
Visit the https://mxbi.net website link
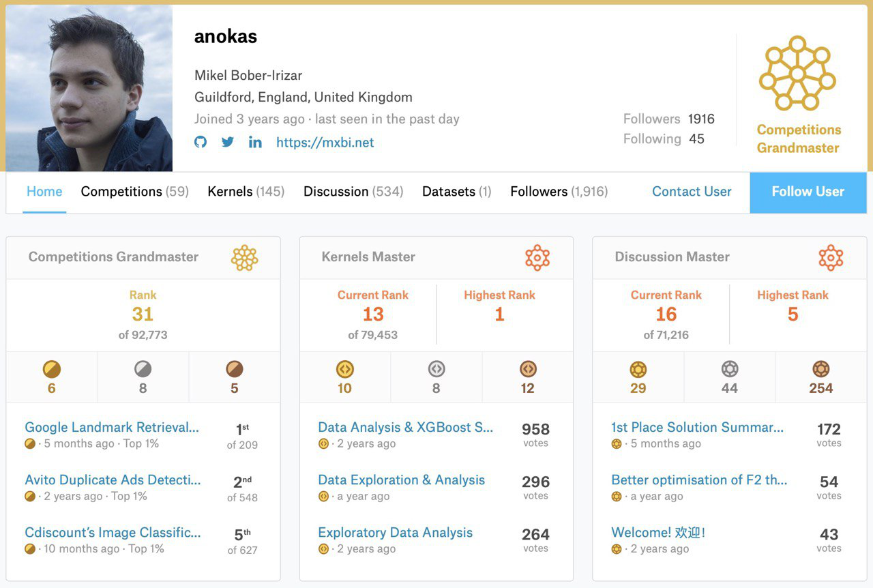[325, 143]
